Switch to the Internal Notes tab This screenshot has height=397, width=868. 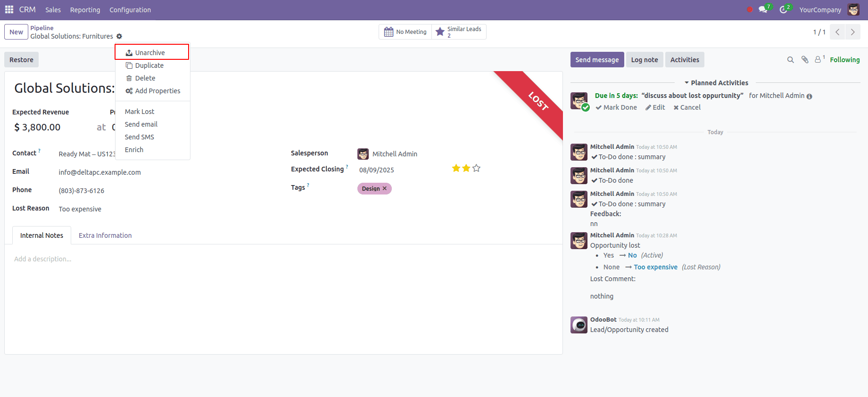coord(41,235)
